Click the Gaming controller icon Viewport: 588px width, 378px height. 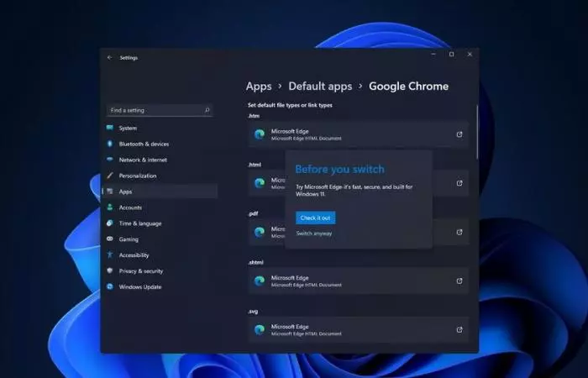click(x=110, y=239)
